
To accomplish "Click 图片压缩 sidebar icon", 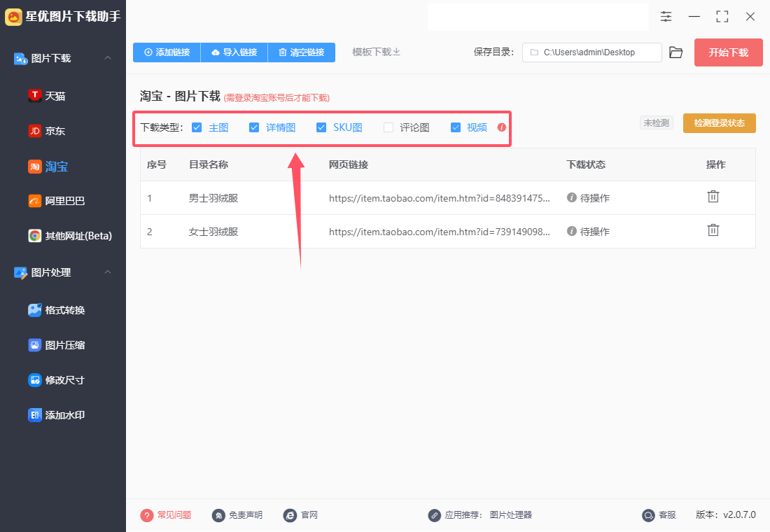I will coord(34,345).
